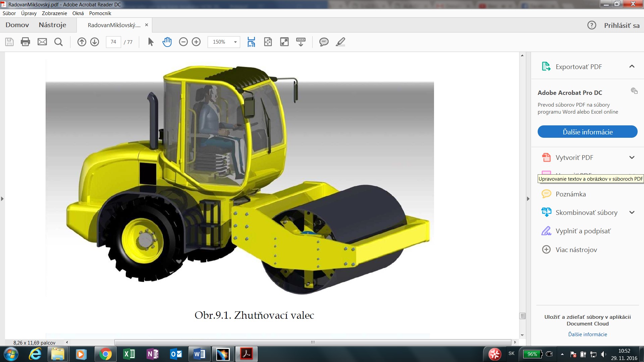Activate the arrow selection tool

pyautogui.click(x=151, y=42)
